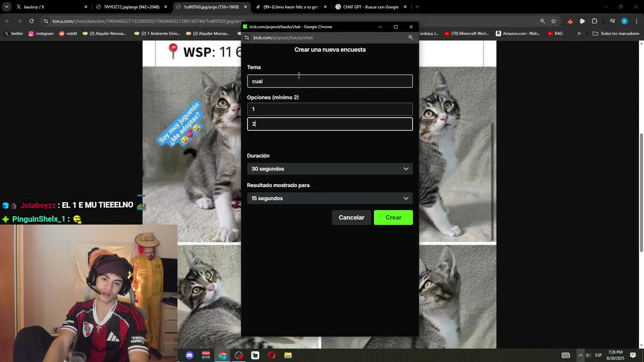Open the tab search dropdown arrow
644x362 pixels.
(7, 7)
